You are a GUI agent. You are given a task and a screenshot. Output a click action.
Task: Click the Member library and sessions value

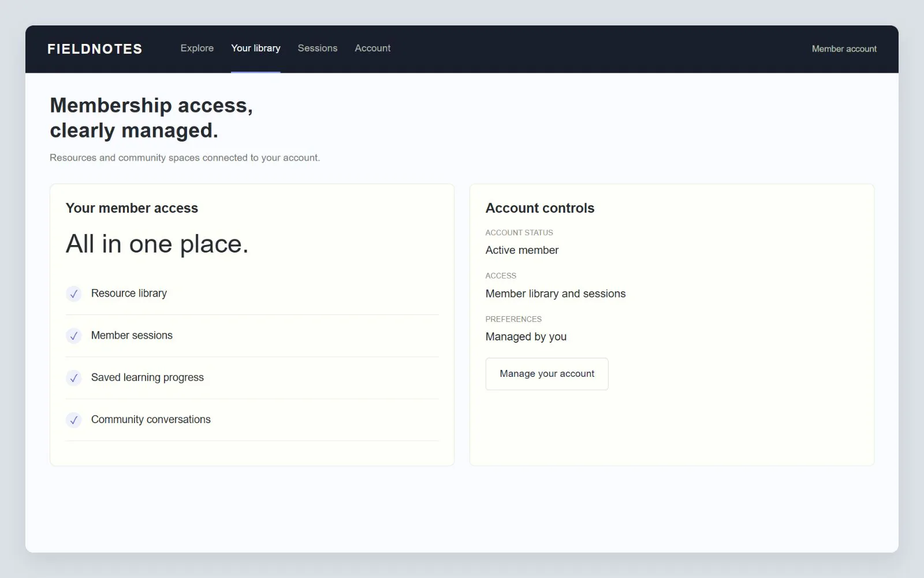[x=556, y=294]
